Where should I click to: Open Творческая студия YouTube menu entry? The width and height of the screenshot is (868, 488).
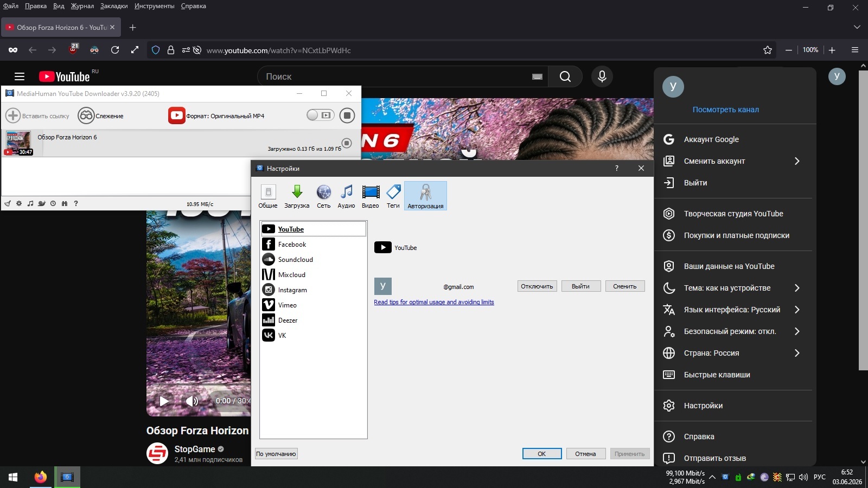pyautogui.click(x=733, y=214)
